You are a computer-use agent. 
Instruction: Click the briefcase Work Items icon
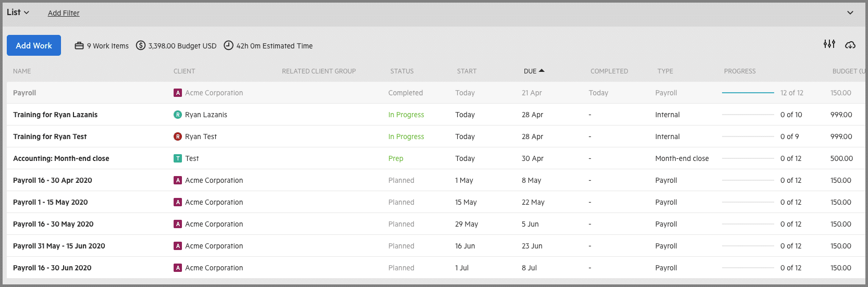click(79, 46)
